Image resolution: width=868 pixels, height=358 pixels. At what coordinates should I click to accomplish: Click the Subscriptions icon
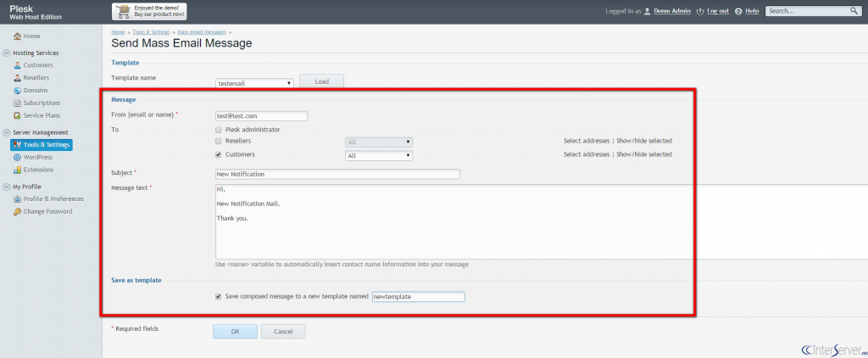tap(17, 103)
